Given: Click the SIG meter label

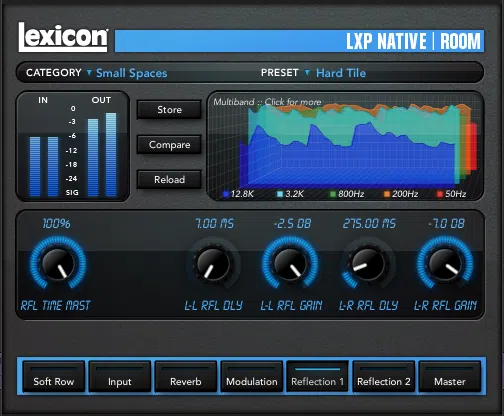Looking at the screenshot, I should pos(72,192).
